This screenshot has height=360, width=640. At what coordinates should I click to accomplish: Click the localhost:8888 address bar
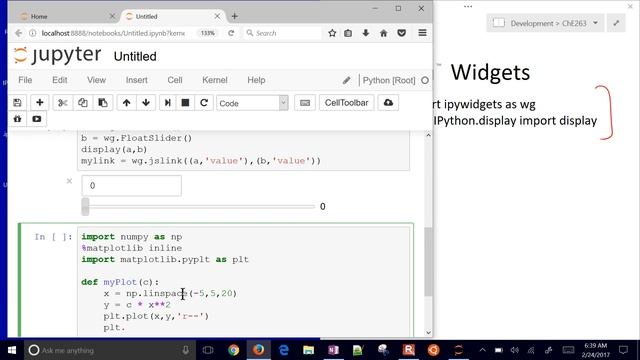[113, 33]
